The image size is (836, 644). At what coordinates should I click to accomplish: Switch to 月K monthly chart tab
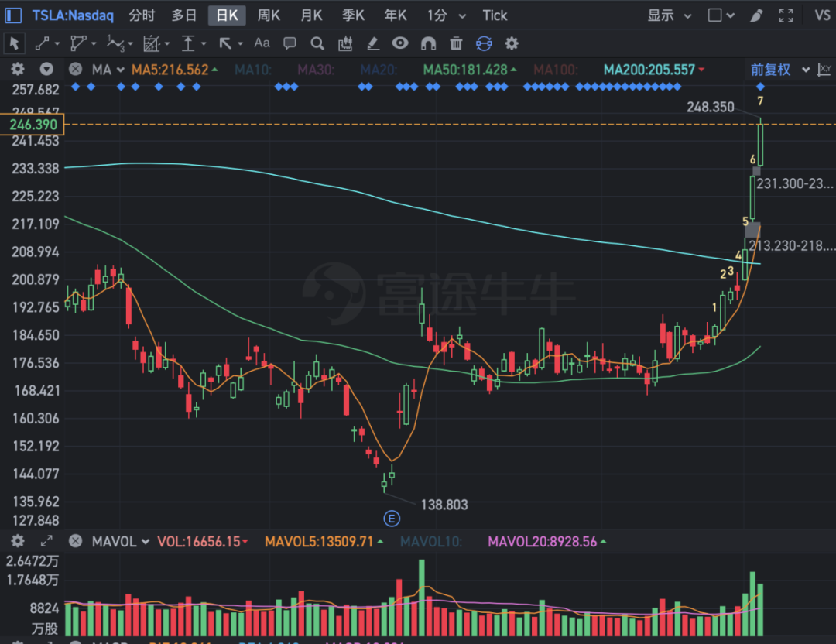(311, 15)
